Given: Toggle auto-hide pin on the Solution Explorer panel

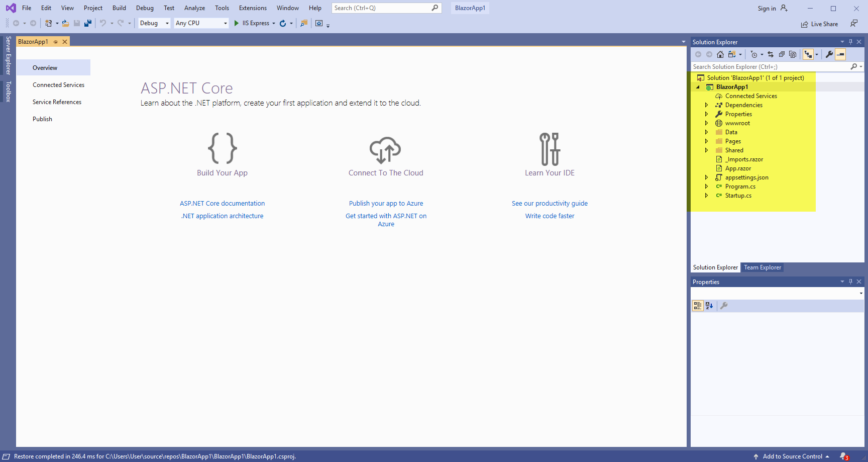Looking at the screenshot, I should point(850,42).
